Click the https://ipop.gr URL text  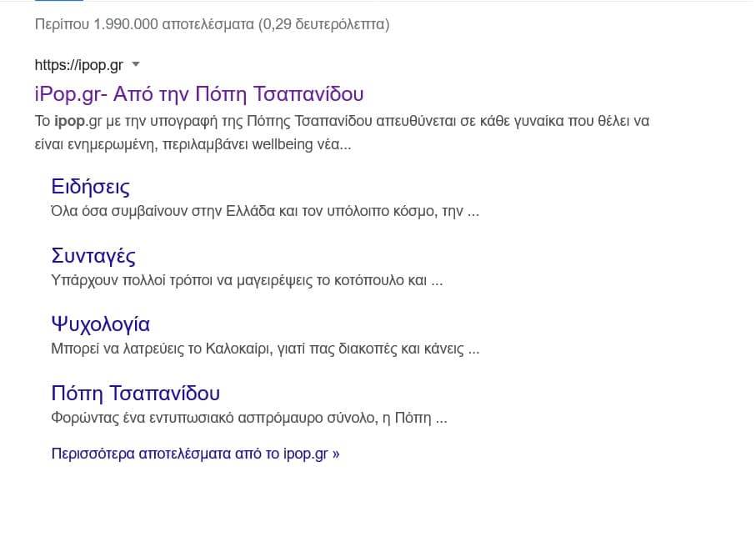pyautogui.click(x=79, y=65)
